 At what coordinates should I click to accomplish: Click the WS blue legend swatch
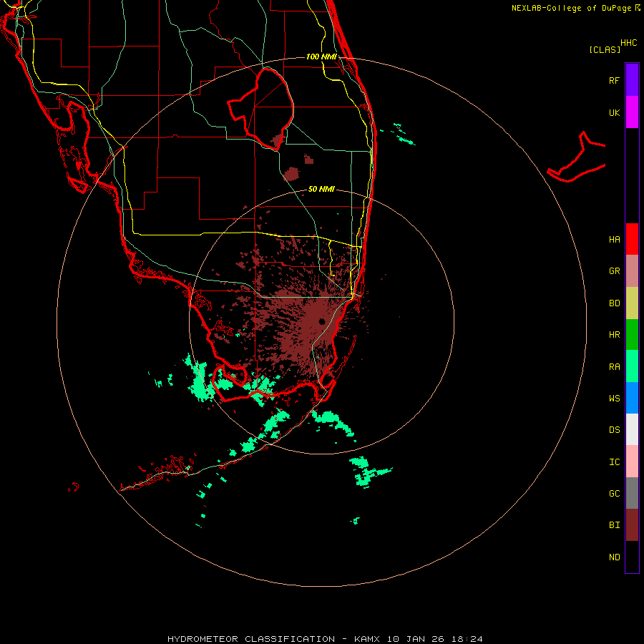pyautogui.click(x=632, y=398)
